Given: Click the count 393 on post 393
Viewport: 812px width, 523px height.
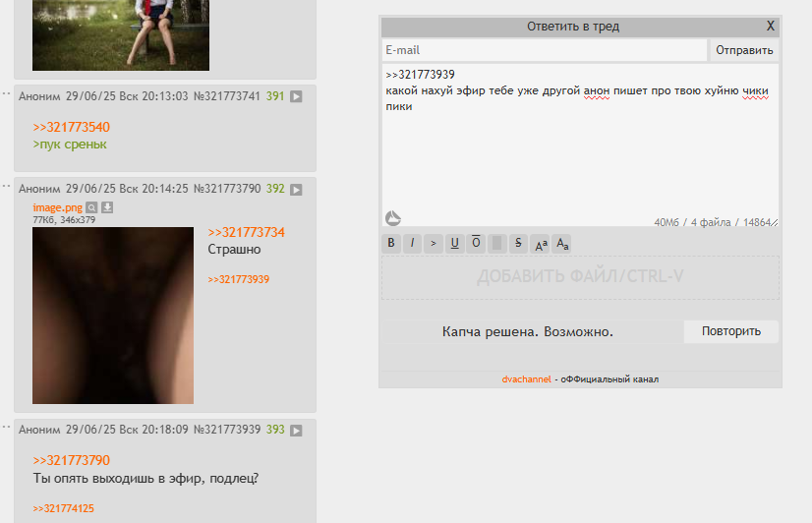Looking at the screenshot, I should click(x=275, y=430).
